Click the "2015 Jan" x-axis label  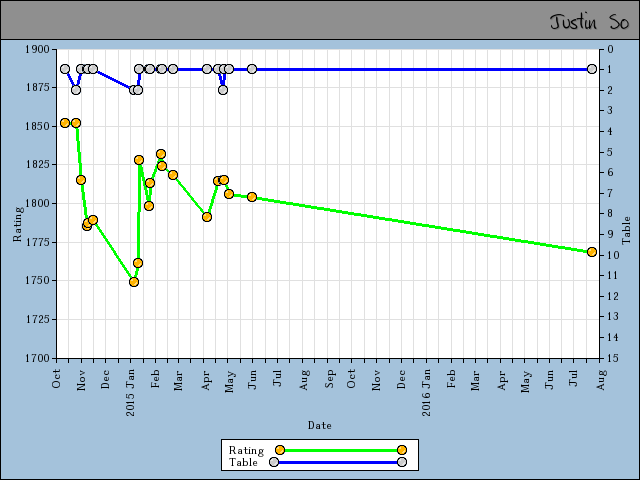(x=131, y=393)
